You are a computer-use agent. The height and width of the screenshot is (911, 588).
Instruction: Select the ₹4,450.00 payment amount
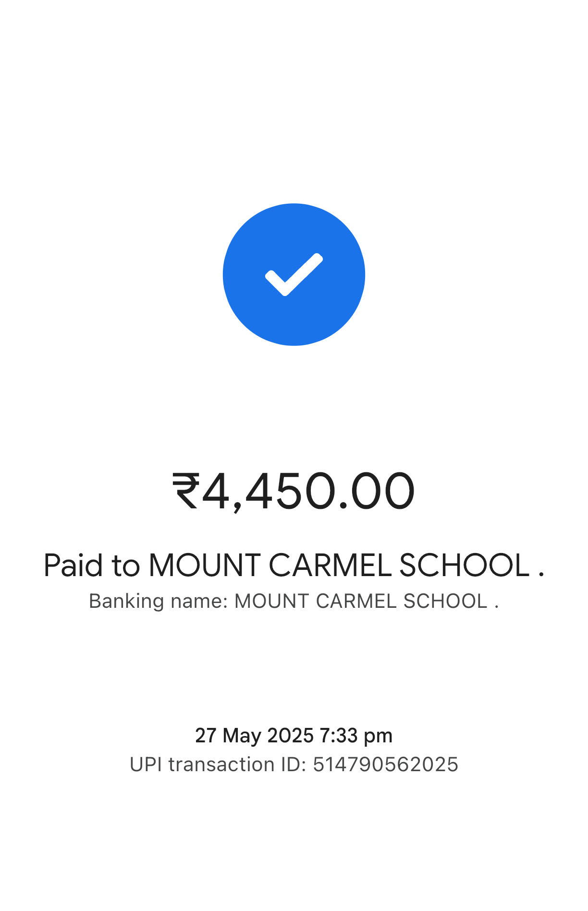pyautogui.click(x=294, y=492)
